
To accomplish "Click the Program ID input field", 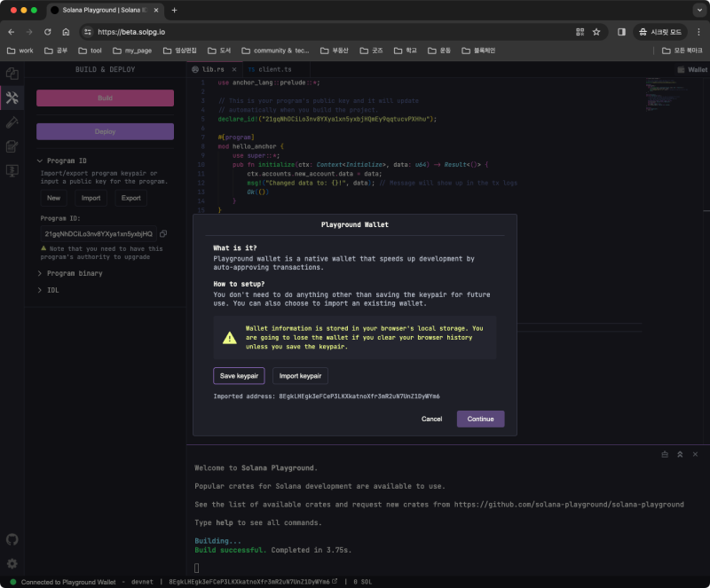I will click(x=99, y=234).
